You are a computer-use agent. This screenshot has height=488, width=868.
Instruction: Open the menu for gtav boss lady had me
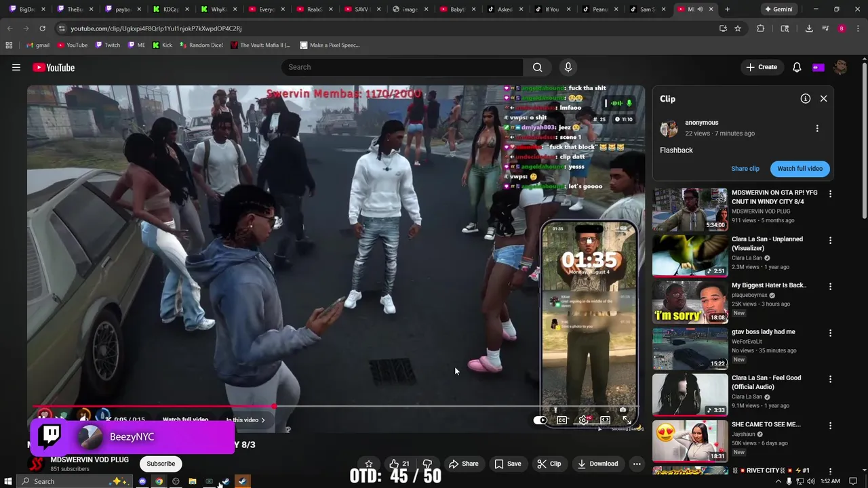830,333
